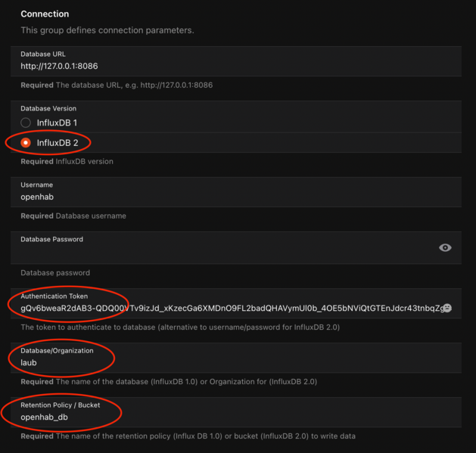
Task: Click the 'Required InfluxDB version' help text
Action: (x=67, y=161)
